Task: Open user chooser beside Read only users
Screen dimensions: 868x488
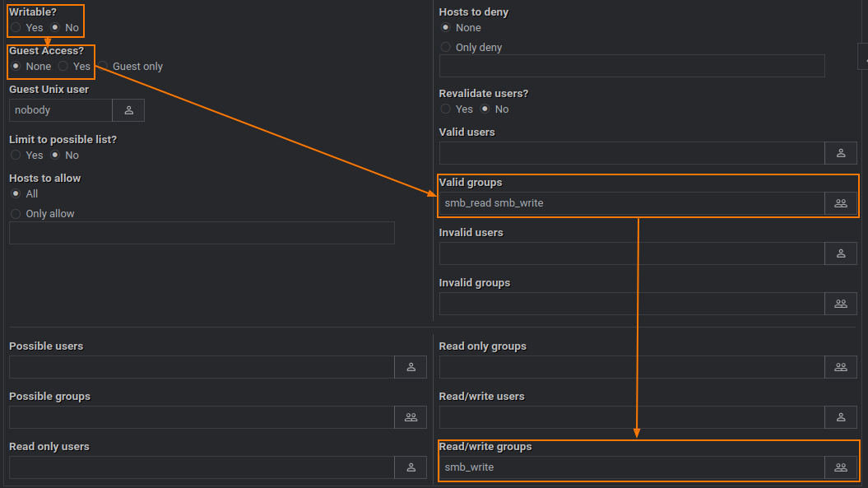Action: tap(411, 467)
